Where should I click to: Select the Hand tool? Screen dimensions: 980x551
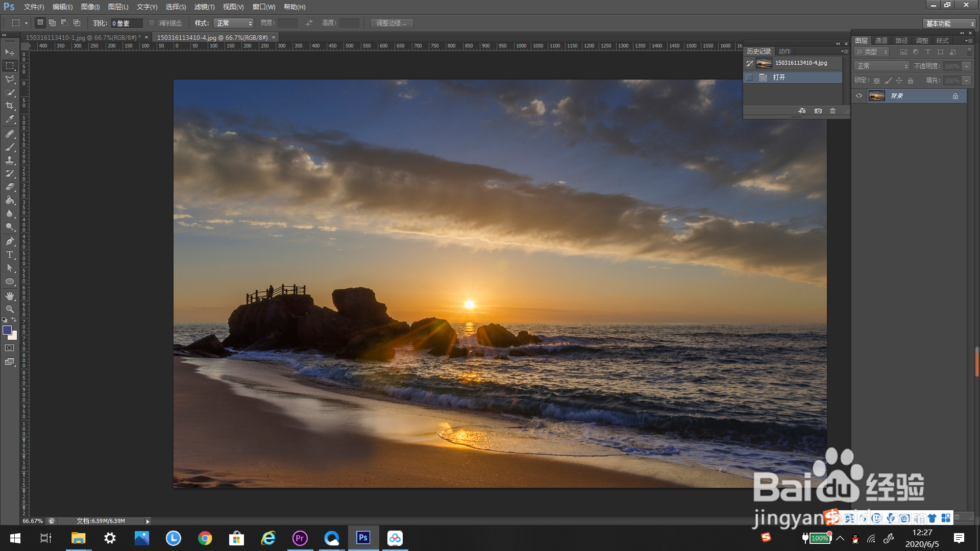[10, 296]
